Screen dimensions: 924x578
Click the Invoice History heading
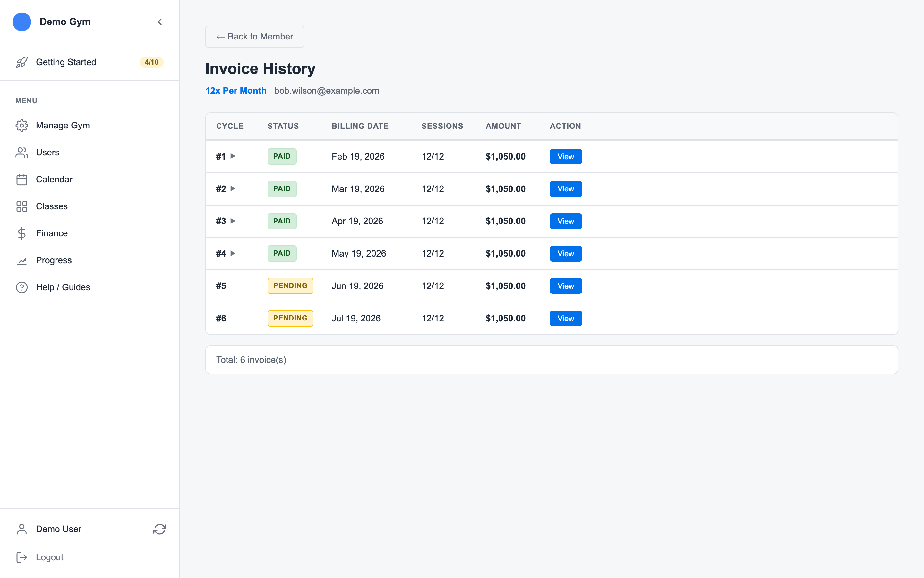(261, 69)
